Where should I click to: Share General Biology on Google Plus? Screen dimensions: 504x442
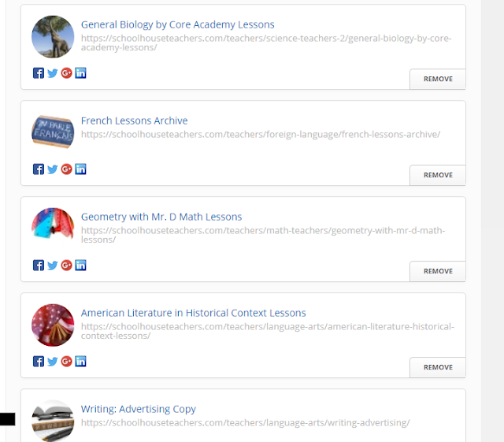pos(66,73)
